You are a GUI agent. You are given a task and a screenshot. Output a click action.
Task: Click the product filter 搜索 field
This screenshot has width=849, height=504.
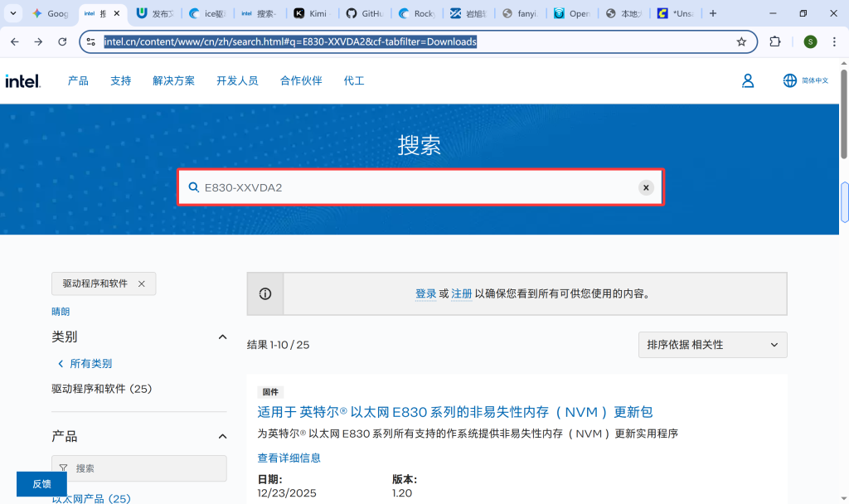(x=145, y=468)
